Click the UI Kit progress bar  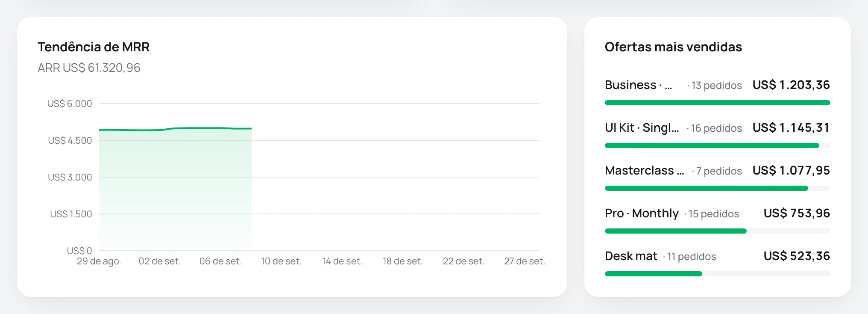(717, 145)
